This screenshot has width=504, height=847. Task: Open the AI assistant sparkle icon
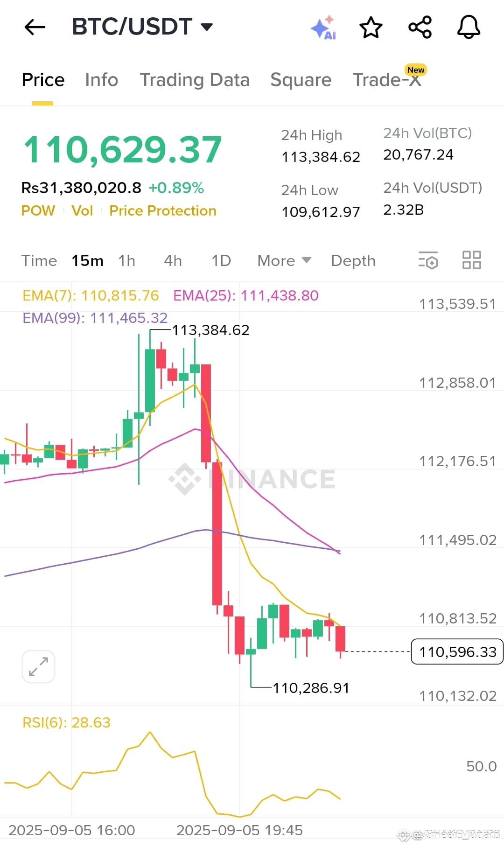coord(323,28)
